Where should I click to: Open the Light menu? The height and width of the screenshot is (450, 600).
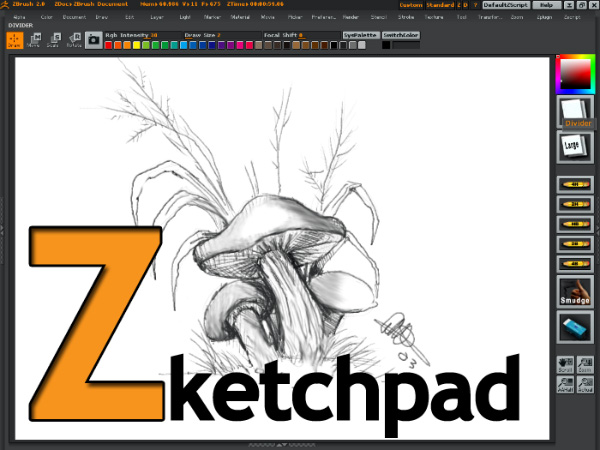(185, 17)
